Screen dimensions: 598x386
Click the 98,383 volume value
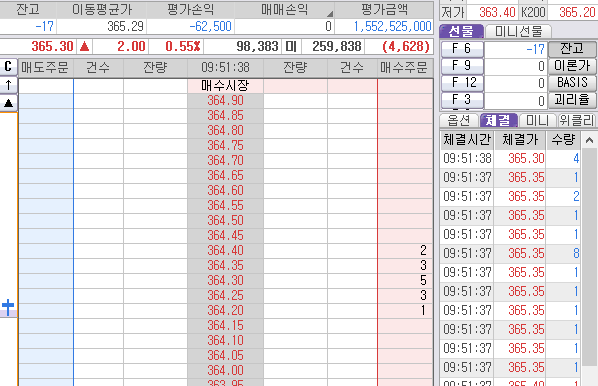257,47
